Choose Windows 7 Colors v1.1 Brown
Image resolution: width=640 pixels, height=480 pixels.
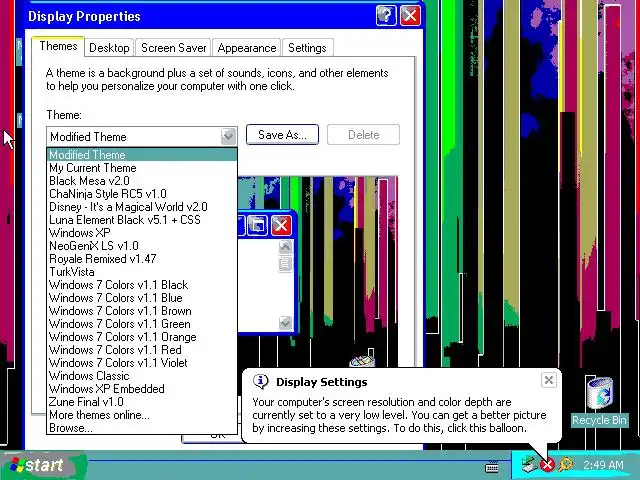142,311
